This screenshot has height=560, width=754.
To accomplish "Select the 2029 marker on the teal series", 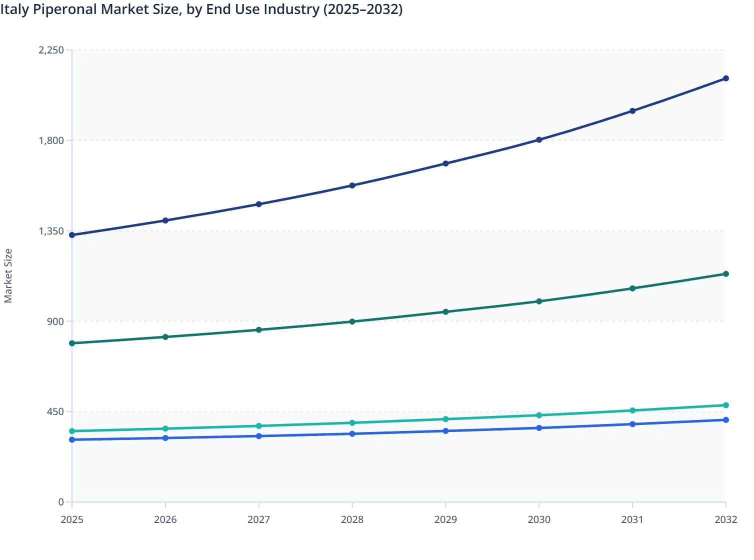I will tap(445, 419).
